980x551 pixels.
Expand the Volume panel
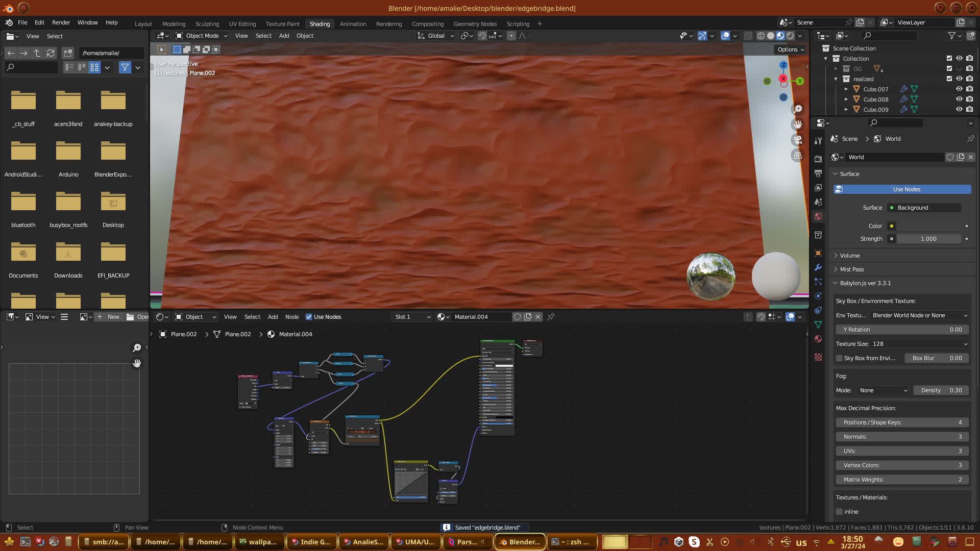[x=850, y=256]
